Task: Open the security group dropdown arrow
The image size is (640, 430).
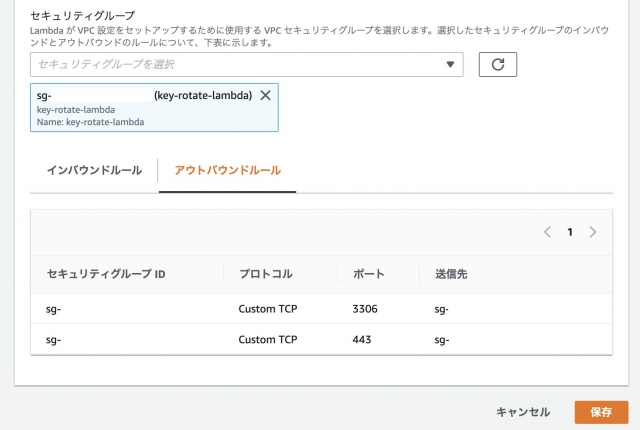Action: 450,64
